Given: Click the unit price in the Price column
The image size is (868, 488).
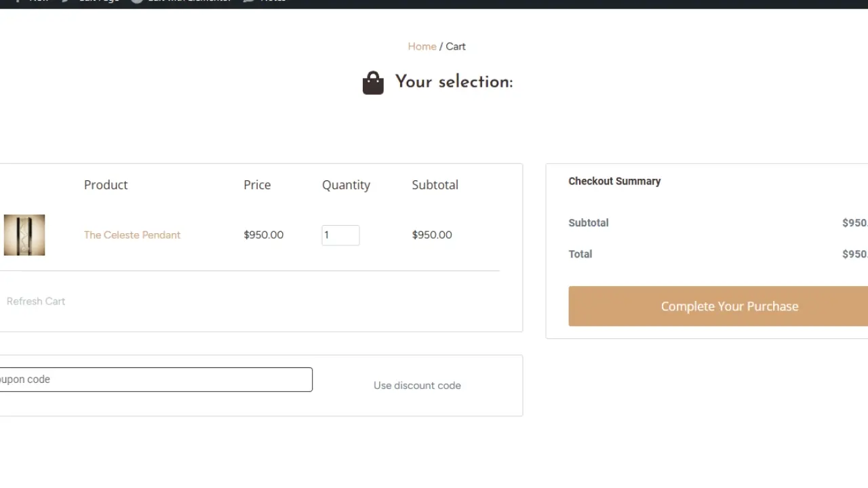Looking at the screenshot, I should coord(264,235).
